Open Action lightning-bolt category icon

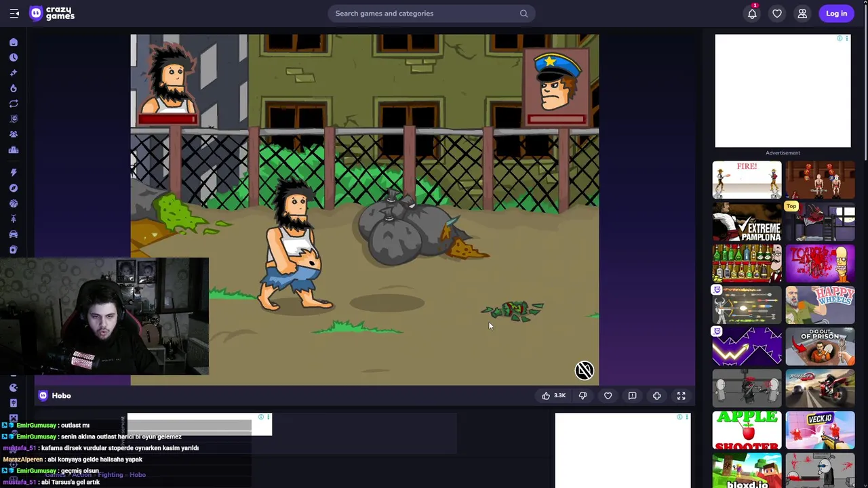(x=14, y=173)
